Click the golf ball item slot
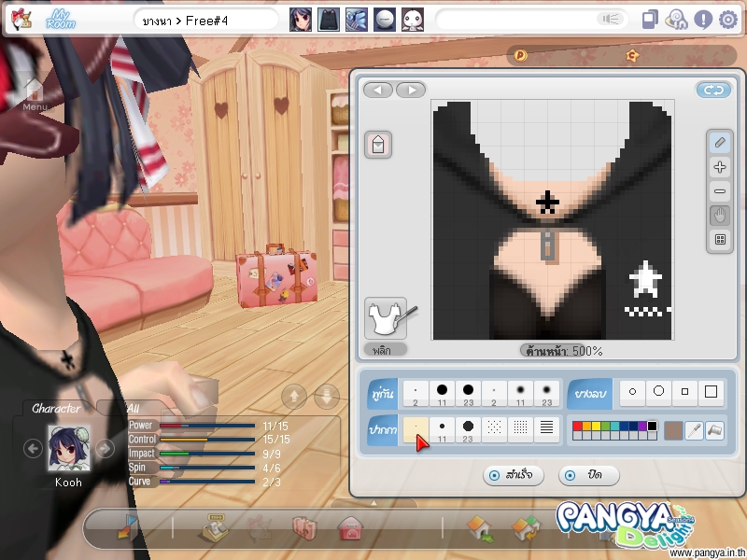The height and width of the screenshot is (560, 747). 385,20
